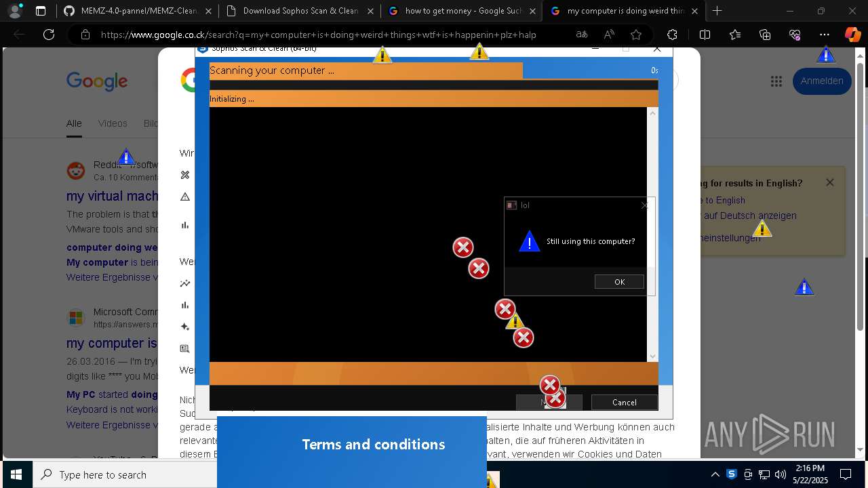Click 'Still using this computer?' message text
868x488 pixels.
(x=591, y=241)
